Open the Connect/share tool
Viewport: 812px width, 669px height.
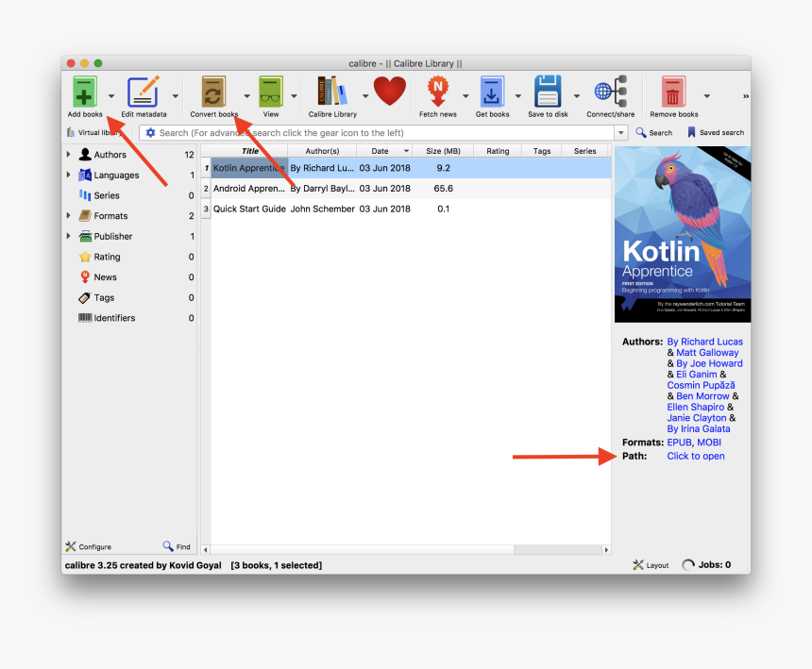[x=610, y=92]
